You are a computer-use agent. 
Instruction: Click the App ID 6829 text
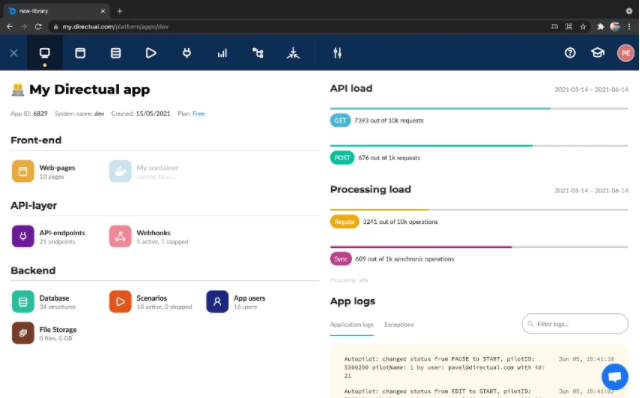click(x=29, y=113)
